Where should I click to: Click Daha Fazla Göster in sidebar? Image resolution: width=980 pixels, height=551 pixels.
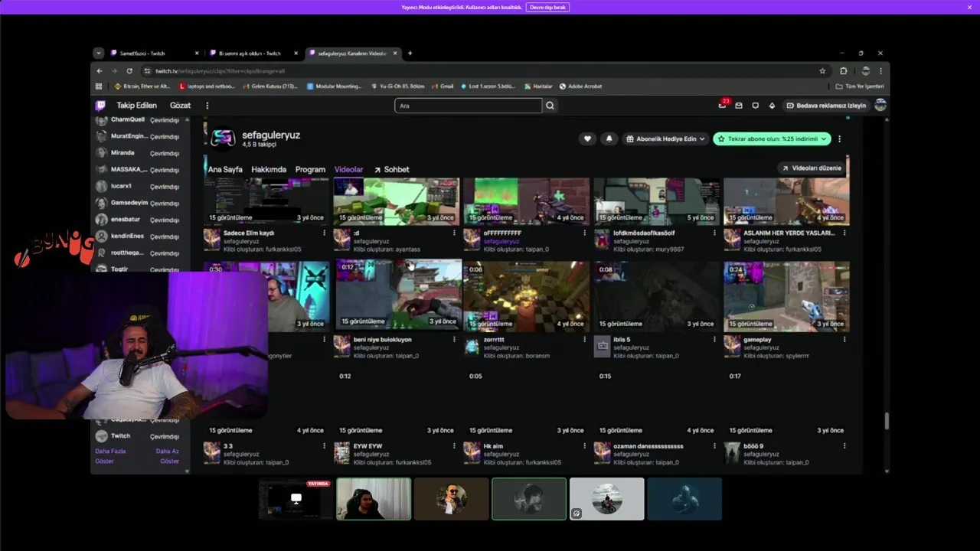pyautogui.click(x=110, y=456)
